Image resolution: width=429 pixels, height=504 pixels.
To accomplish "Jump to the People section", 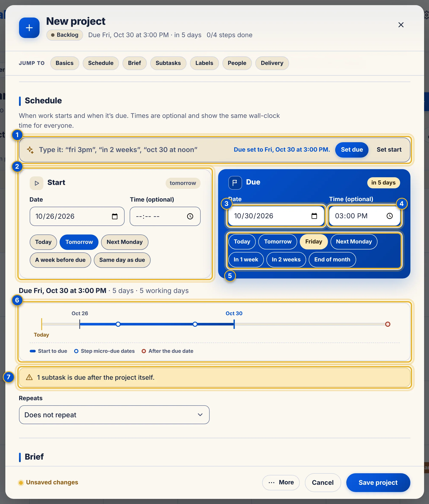I will tap(237, 63).
